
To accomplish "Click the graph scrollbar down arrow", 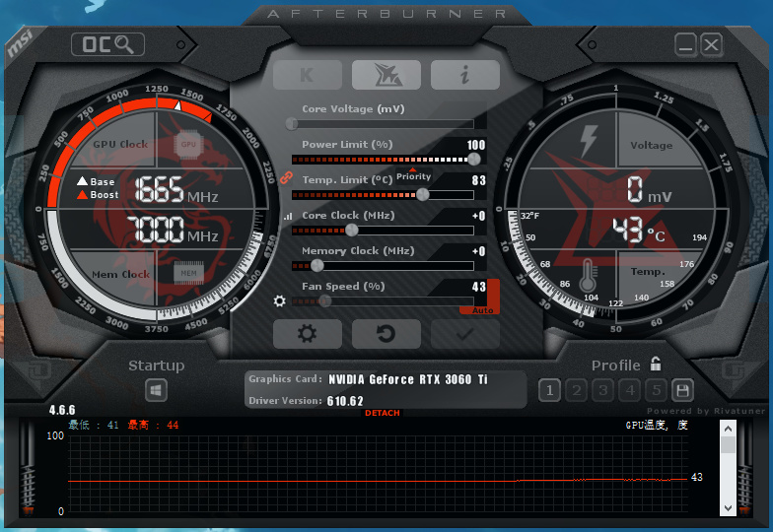I will click(x=728, y=508).
